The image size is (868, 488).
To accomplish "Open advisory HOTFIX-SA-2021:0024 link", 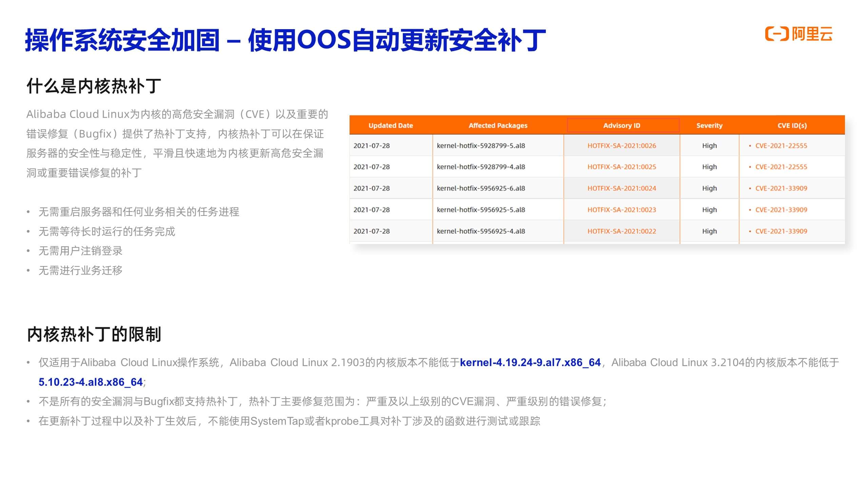I will pos(622,188).
